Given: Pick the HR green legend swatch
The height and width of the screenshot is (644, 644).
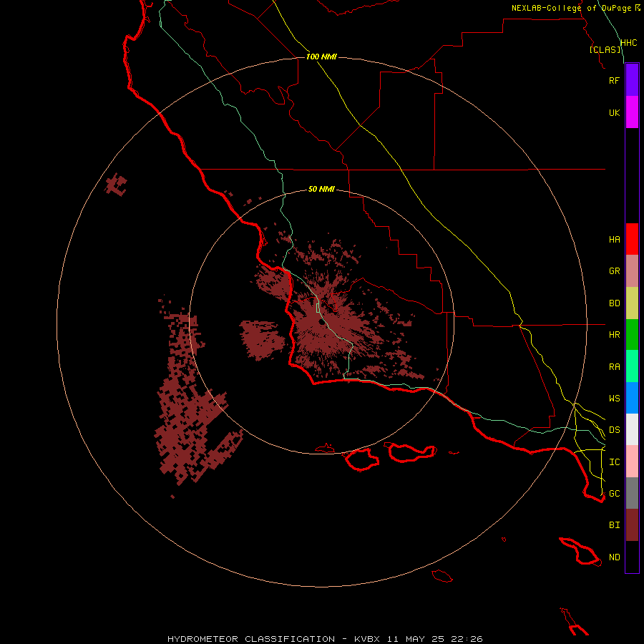Looking at the screenshot, I should coord(632,334).
